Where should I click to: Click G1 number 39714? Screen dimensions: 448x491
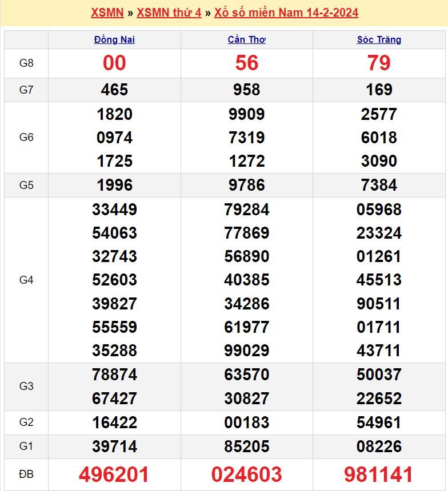114,446
